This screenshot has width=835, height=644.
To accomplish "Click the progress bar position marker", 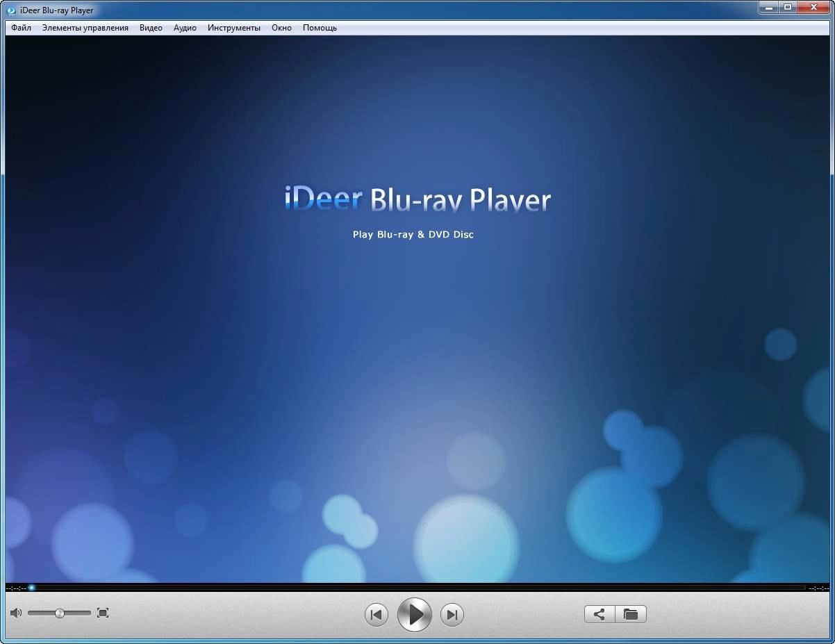I will (x=31, y=588).
